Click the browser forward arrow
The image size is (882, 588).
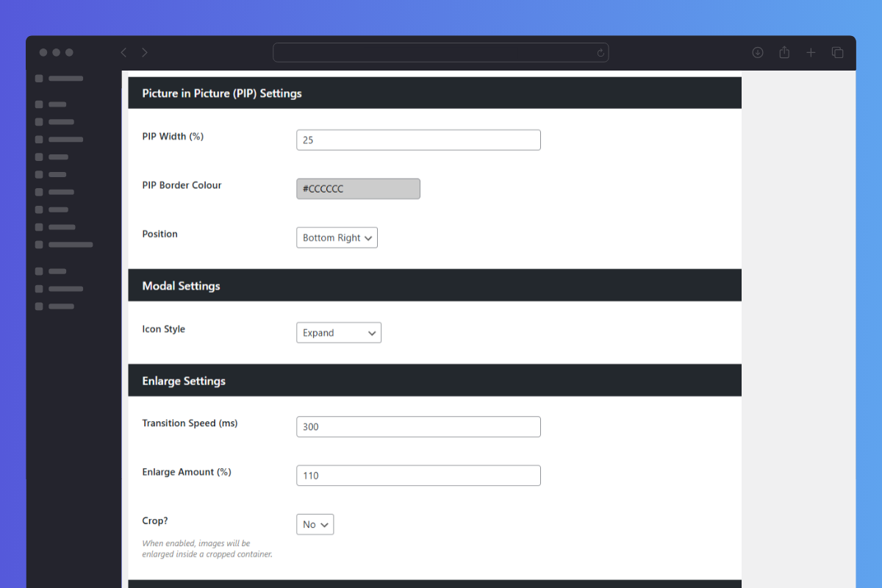click(x=145, y=52)
